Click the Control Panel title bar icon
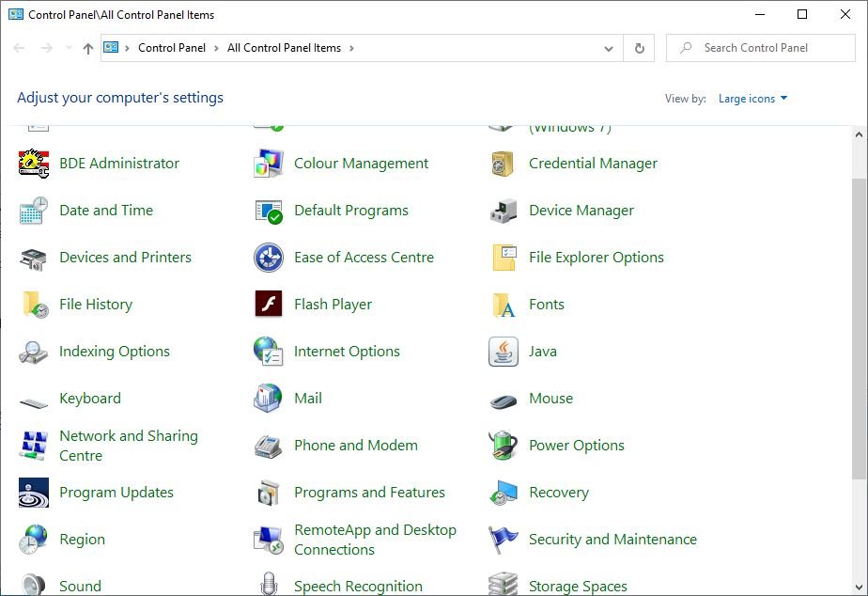 click(x=16, y=14)
